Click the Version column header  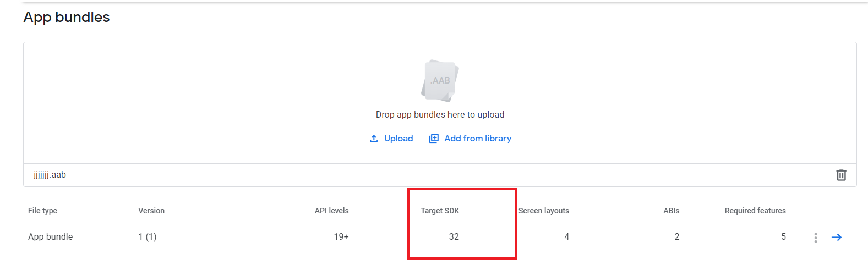point(151,211)
